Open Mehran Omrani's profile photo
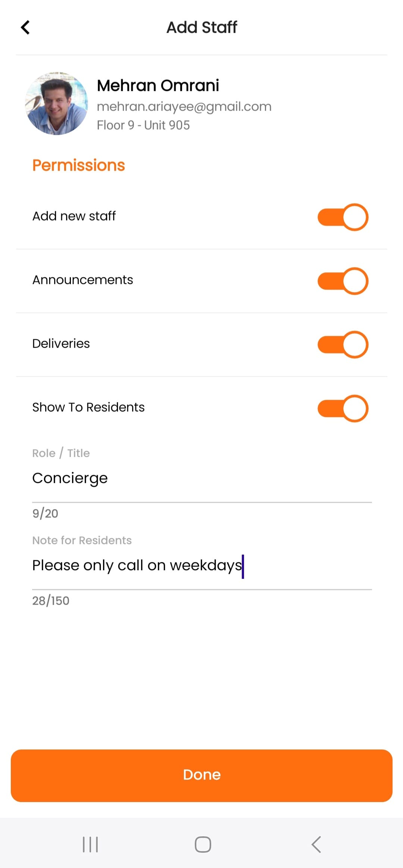This screenshot has height=868, width=403. click(56, 103)
